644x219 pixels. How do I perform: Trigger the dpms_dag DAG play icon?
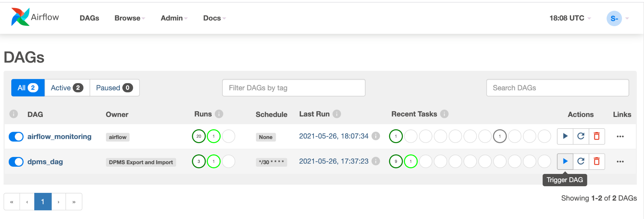tap(565, 161)
